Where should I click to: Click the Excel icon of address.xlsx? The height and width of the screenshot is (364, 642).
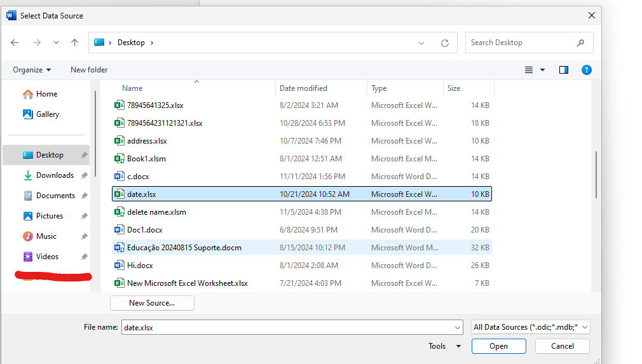click(x=119, y=141)
